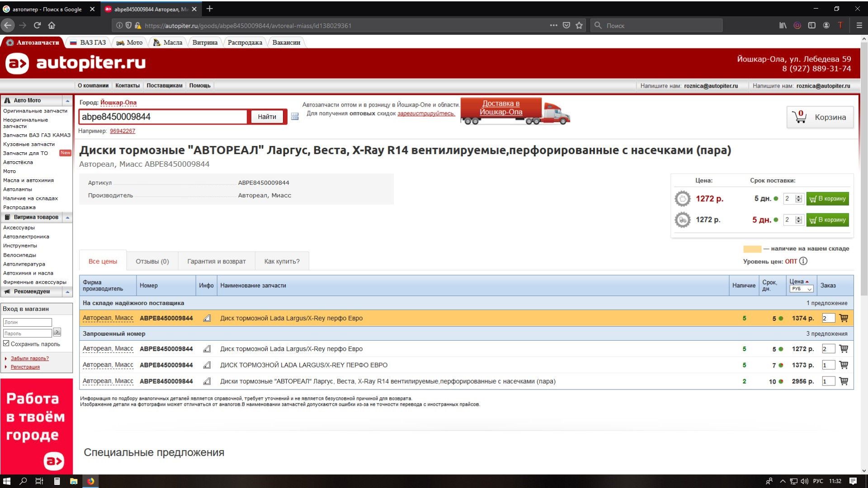Click the Найти search button
The image size is (868, 488).
pyautogui.click(x=266, y=116)
